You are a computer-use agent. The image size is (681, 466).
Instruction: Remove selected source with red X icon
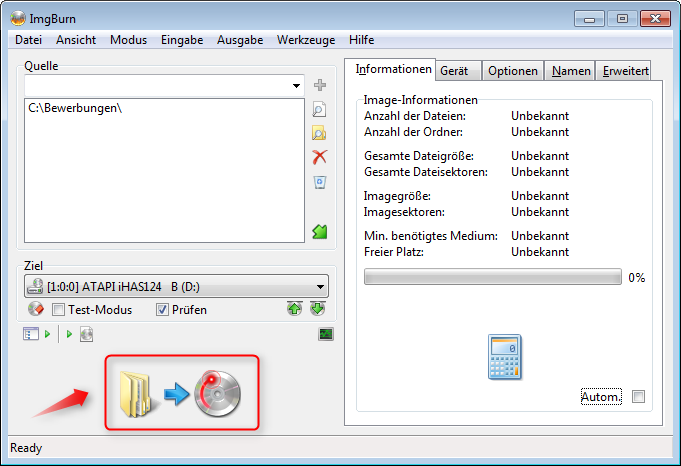click(320, 157)
